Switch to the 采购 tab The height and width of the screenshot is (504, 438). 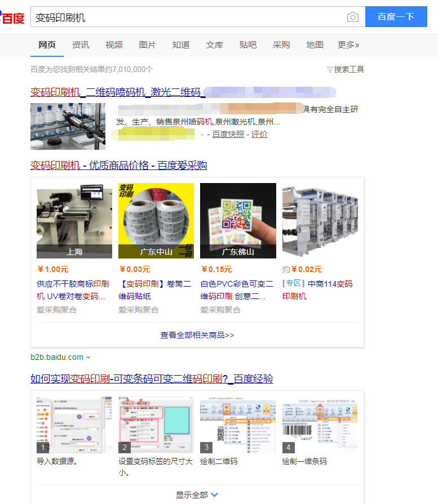click(x=281, y=45)
